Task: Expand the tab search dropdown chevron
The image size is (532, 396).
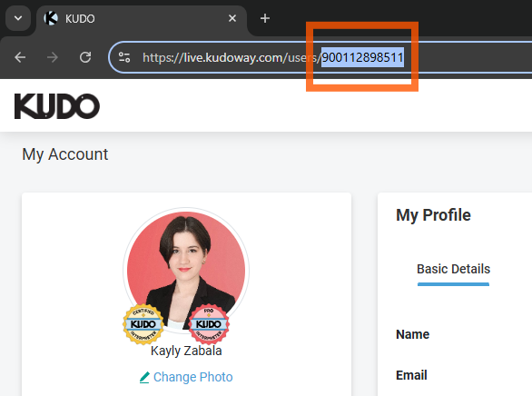Action: tap(18, 18)
